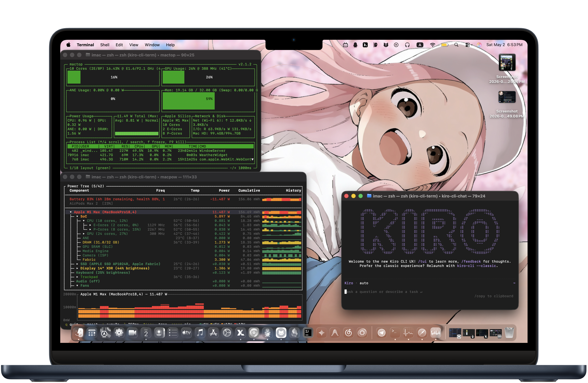Click kiro-cli --classic text in Kiro
Viewport: 588px width, 383px height.
coord(476,266)
